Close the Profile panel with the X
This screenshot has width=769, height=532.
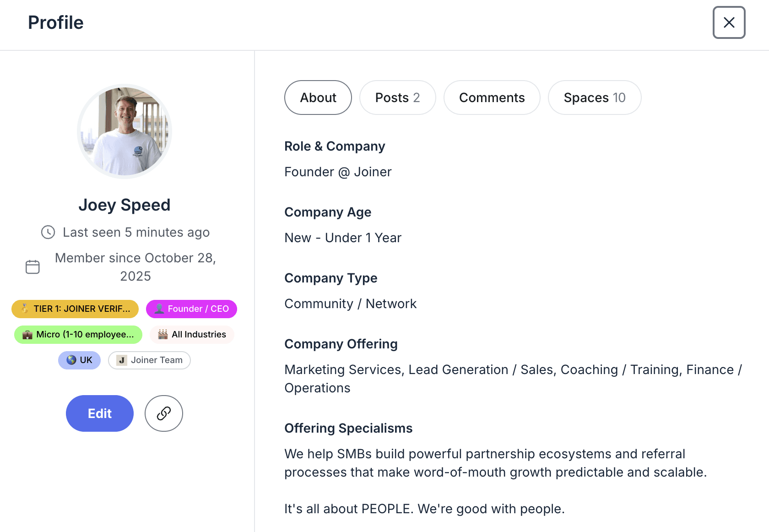pyautogui.click(x=729, y=22)
